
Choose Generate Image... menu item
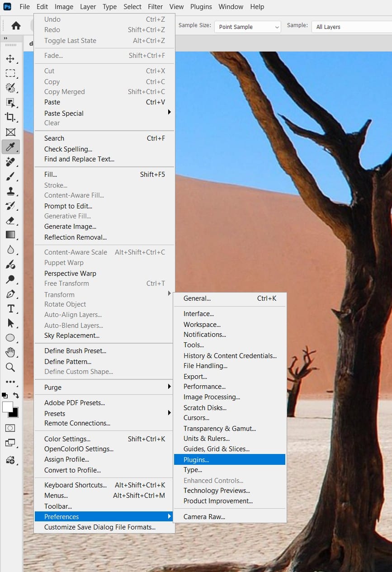pos(104,227)
